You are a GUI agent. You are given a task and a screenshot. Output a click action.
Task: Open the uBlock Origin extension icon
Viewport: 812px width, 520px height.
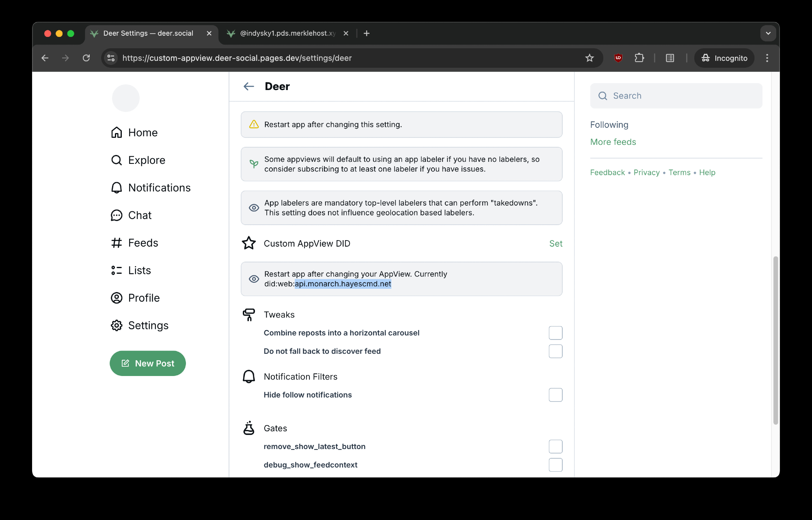tap(618, 58)
